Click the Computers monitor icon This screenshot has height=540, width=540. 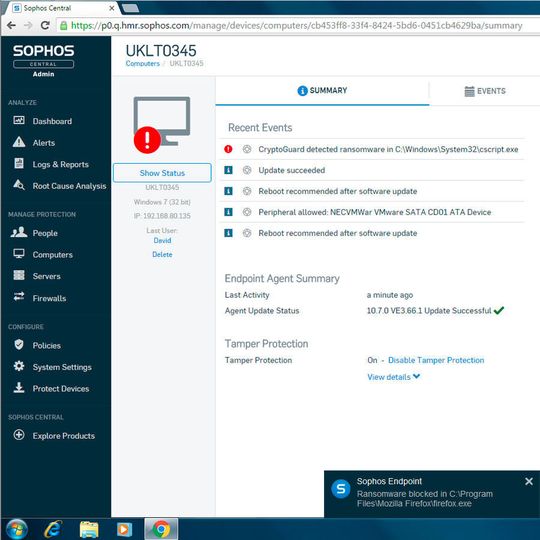[x=19, y=254]
